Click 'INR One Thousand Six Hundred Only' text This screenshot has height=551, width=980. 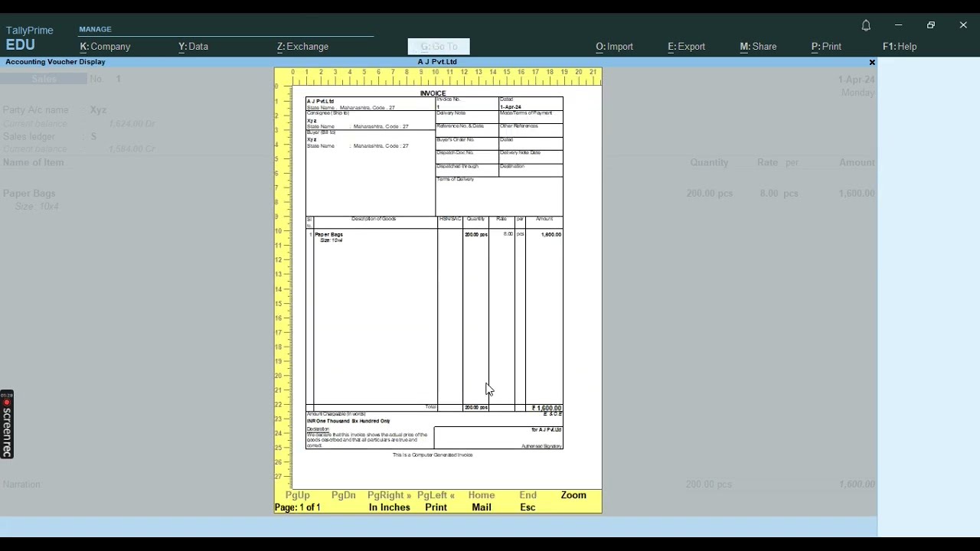pyautogui.click(x=348, y=421)
